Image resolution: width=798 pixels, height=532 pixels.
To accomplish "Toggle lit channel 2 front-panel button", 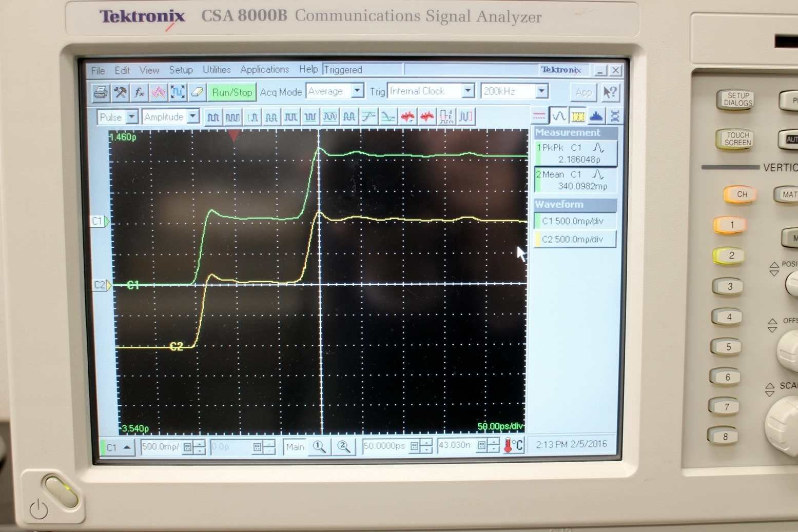I will (x=730, y=255).
